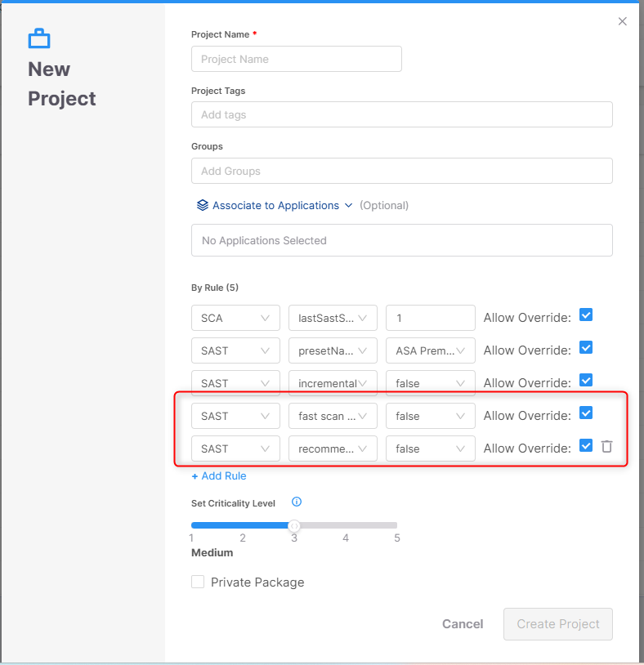The height and width of the screenshot is (665, 644).
Task: Click into the Project Name field
Action: pyautogui.click(x=296, y=59)
